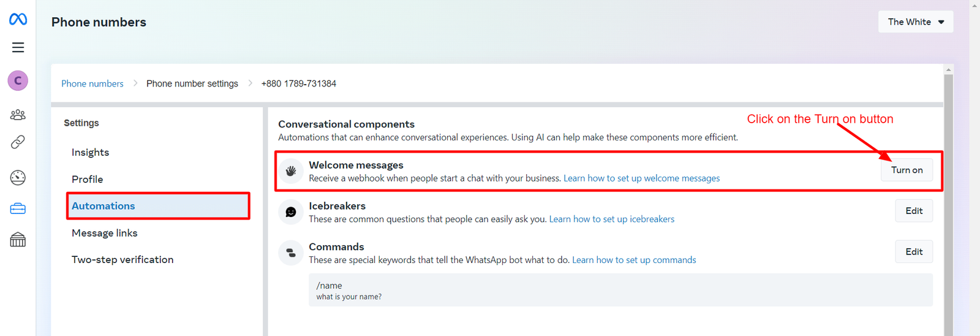Switch to Two-step verification settings

pos(123,259)
